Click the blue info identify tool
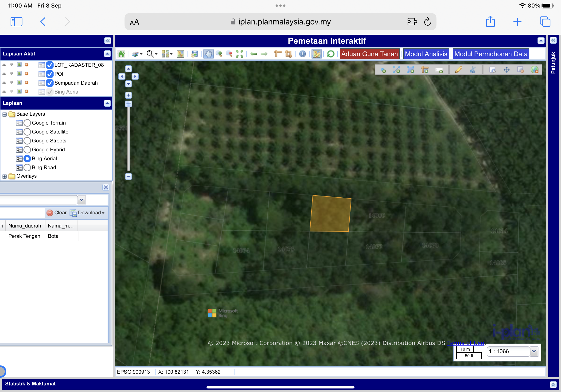Viewport: 561px width, 392px height. (x=302, y=54)
